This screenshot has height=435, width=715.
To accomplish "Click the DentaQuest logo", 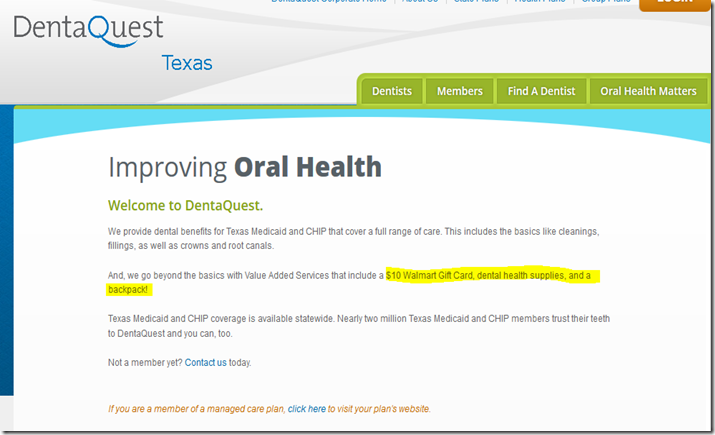I will tap(88, 31).
